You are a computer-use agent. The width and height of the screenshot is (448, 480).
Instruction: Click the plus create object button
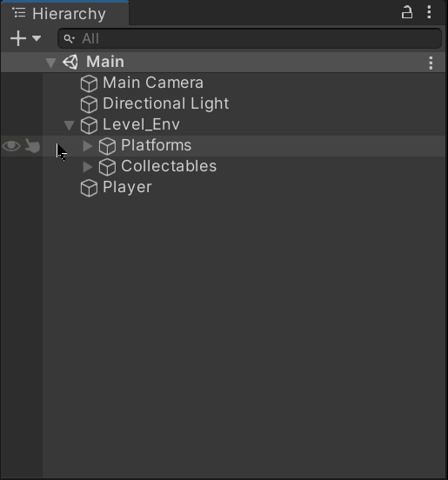pyautogui.click(x=18, y=38)
